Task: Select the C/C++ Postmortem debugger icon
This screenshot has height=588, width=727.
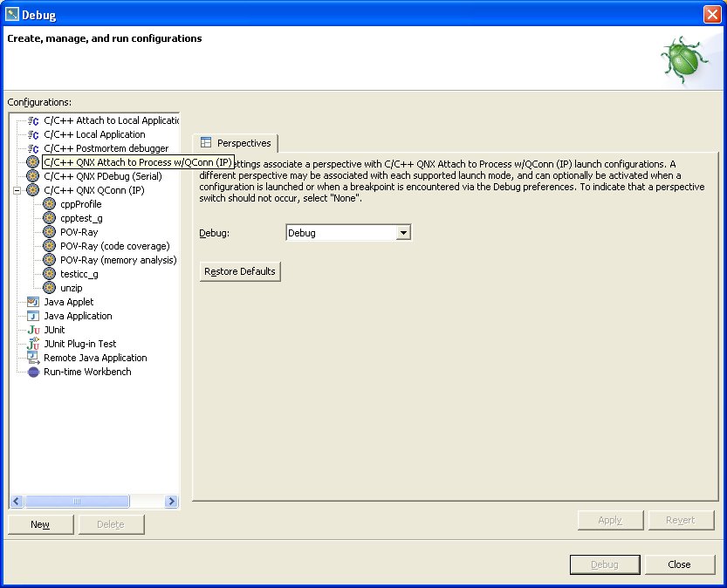Action: point(33,148)
